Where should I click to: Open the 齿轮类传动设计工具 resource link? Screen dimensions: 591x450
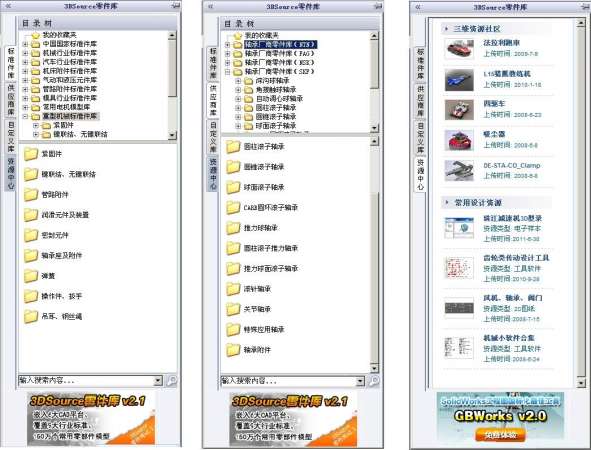[516, 258]
